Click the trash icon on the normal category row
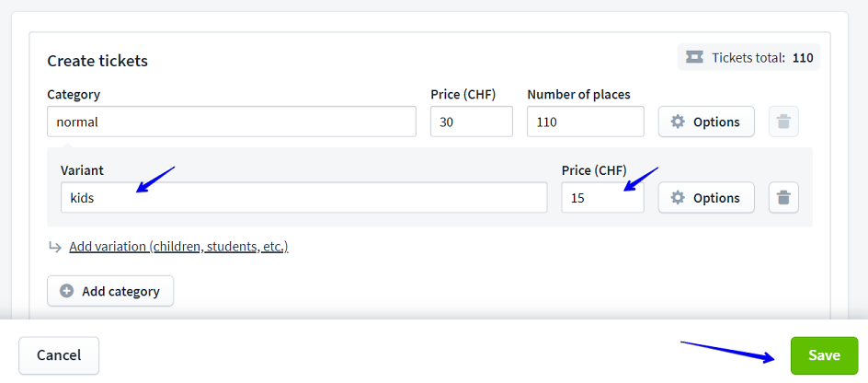Image resolution: width=868 pixels, height=383 pixels. click(x=783, y=122)
